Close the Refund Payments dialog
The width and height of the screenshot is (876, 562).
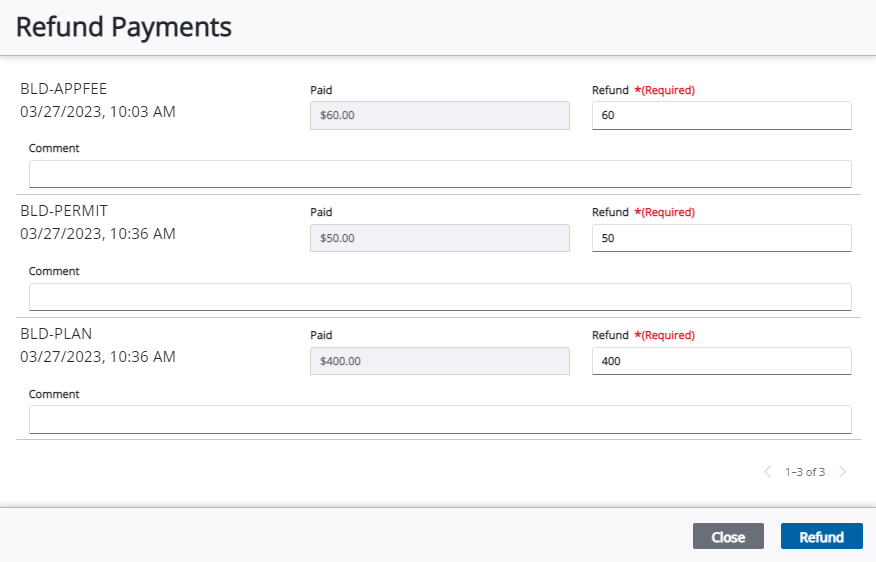[727, 537]
